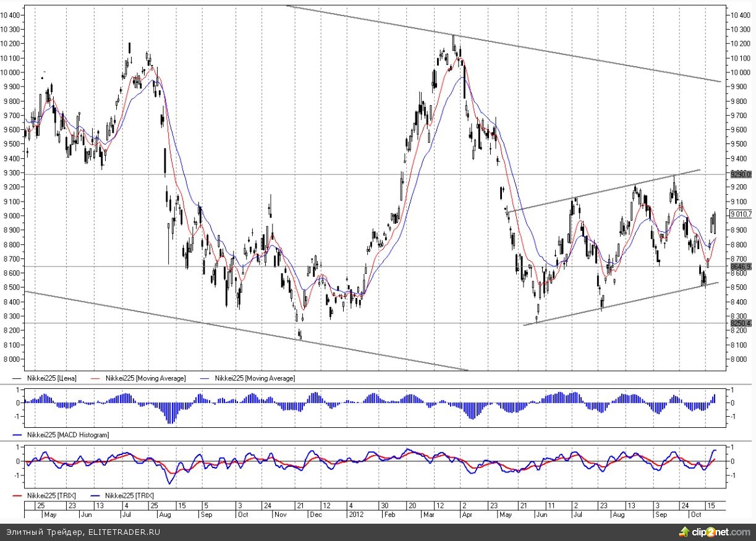
Task: Click the clip2net green arrow logo icon
Action: tap(684, 532)
